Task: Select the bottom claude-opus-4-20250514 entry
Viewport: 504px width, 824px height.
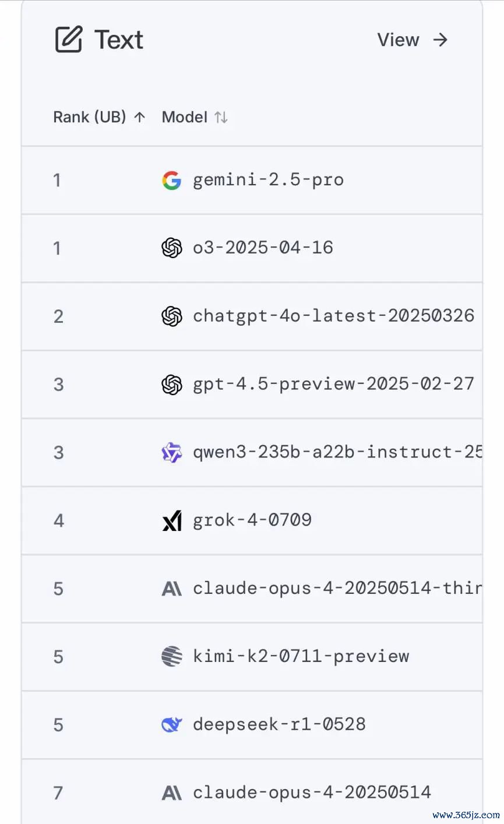Action: (x=312, y=793)
